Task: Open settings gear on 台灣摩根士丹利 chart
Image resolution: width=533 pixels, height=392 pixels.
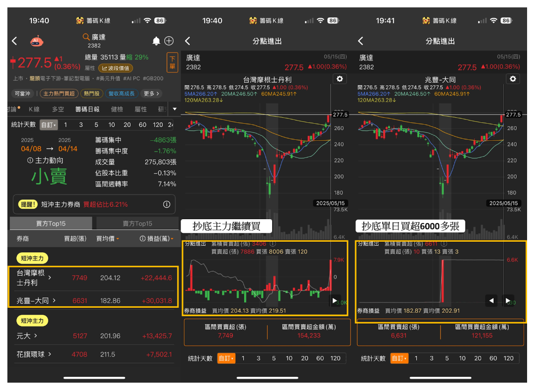Action: click(x=340, y=79)
